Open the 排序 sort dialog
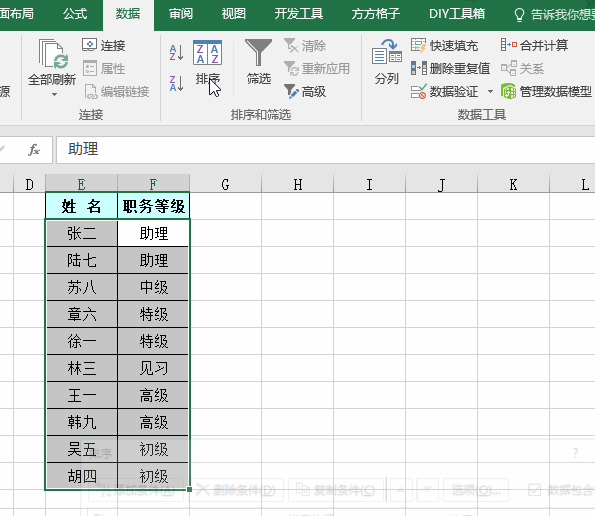595x516 pixels. 208,63
